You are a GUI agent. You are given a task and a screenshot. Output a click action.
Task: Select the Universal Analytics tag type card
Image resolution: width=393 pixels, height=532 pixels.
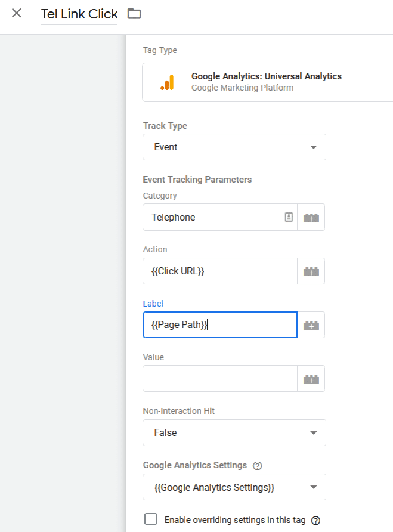tap(267, 82)
